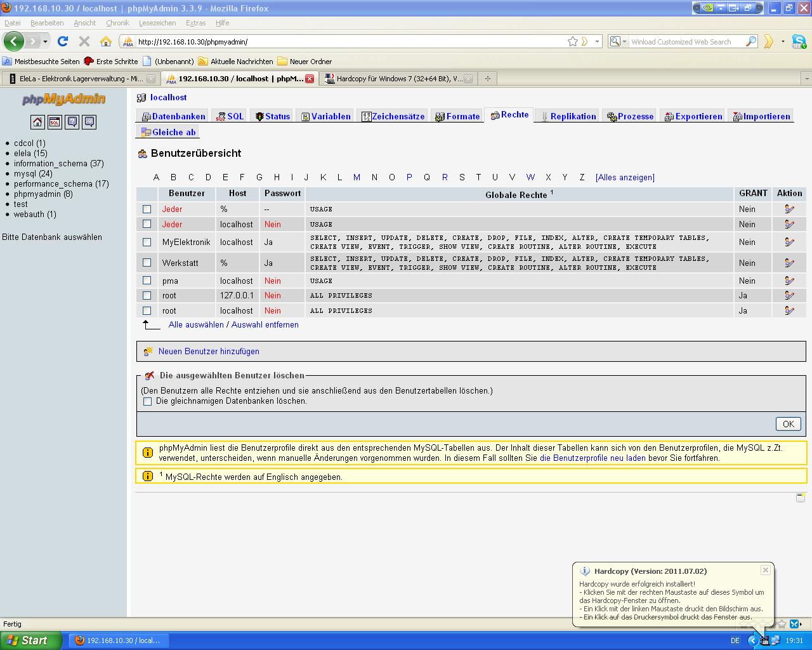Select the checkbox for Jeder at localhost
This screenshot has width=812, height=650.
(x=147, y=224)
